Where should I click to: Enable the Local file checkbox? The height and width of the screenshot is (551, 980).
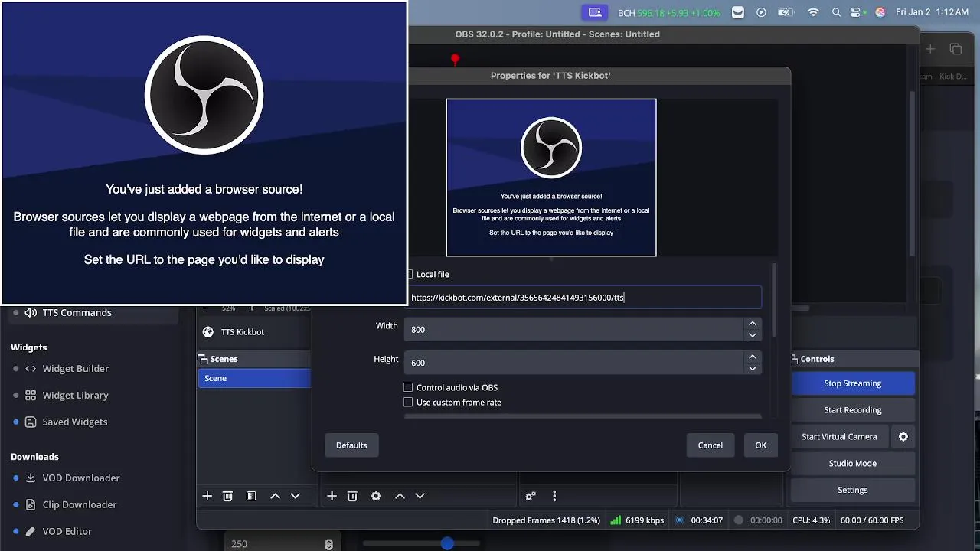pos(410,274)
